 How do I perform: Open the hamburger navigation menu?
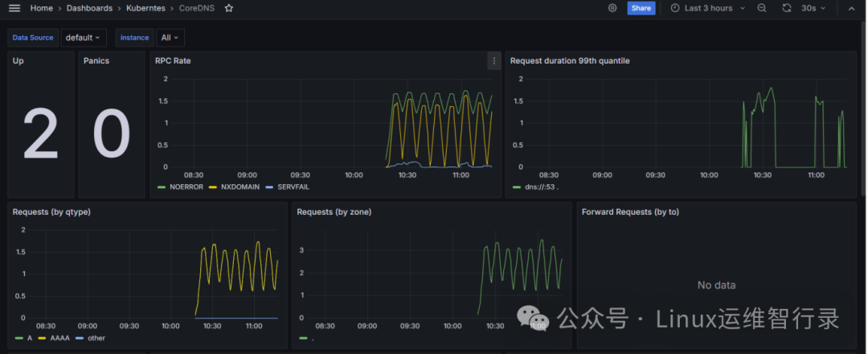(x=14, y=8)
